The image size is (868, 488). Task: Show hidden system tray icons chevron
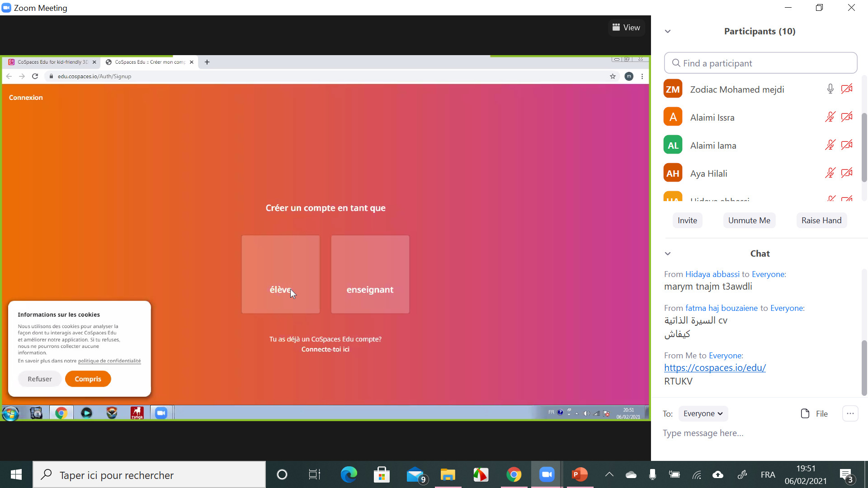(609, 474)
